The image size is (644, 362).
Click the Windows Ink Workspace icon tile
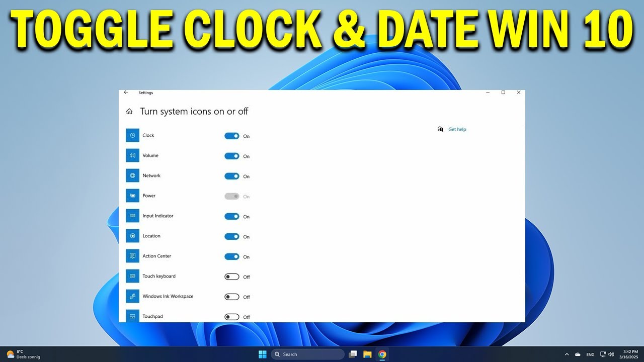(132, 296)
